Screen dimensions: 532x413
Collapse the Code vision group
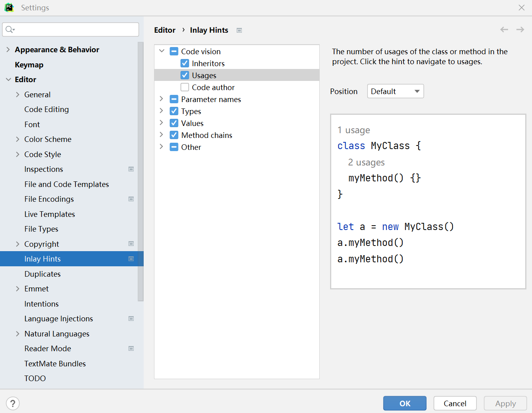click(x=162, y=51)
